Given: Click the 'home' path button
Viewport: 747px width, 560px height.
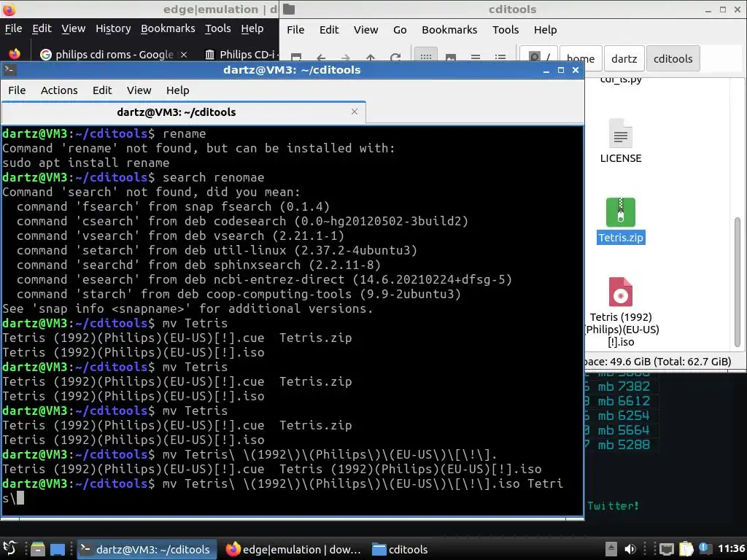Looking at the screenshot, I should tap(581, 58).
